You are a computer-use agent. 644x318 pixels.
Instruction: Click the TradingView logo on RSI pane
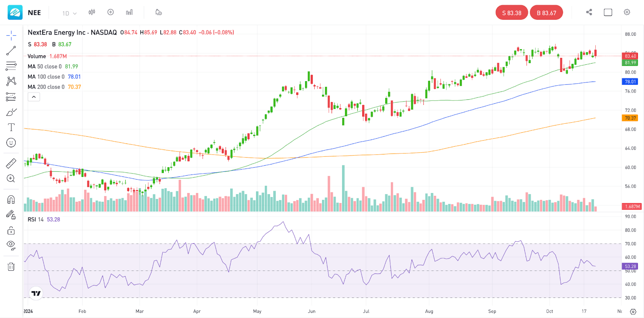pos(36,293)
